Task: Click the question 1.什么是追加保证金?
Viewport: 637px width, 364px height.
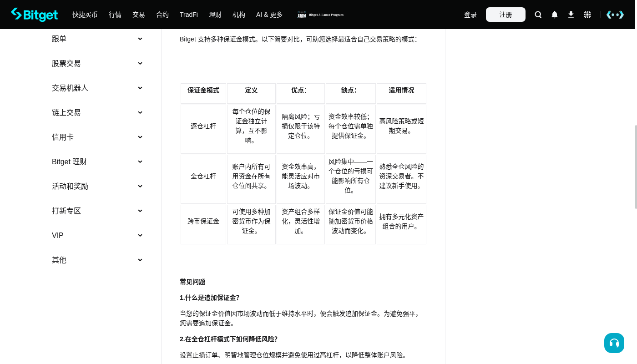Action: (x=209, y=298)
